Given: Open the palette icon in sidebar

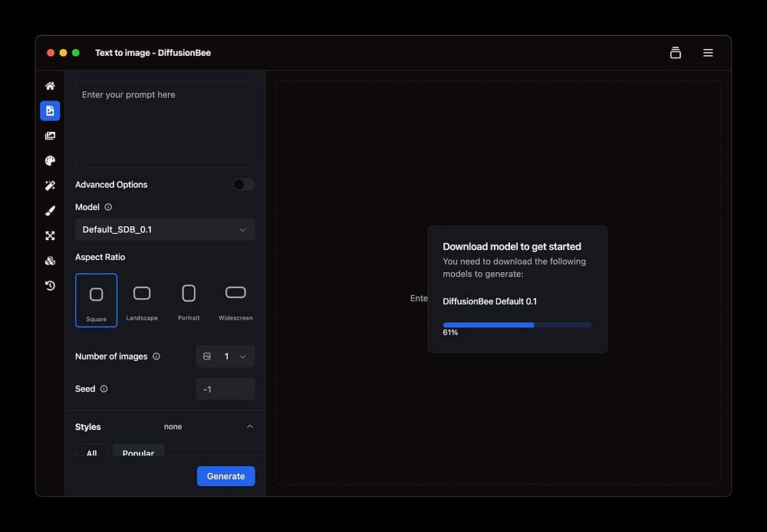Looking at the screenshot, I should (50, 161).
